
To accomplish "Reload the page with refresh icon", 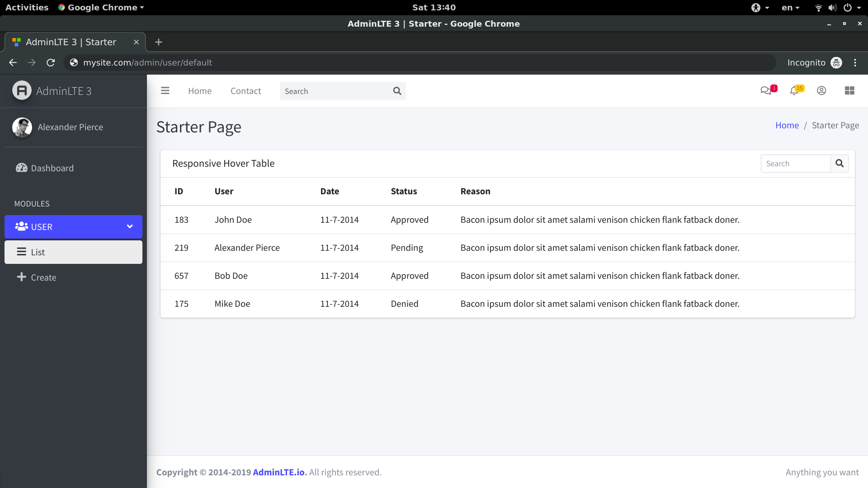I will (51, 63).
